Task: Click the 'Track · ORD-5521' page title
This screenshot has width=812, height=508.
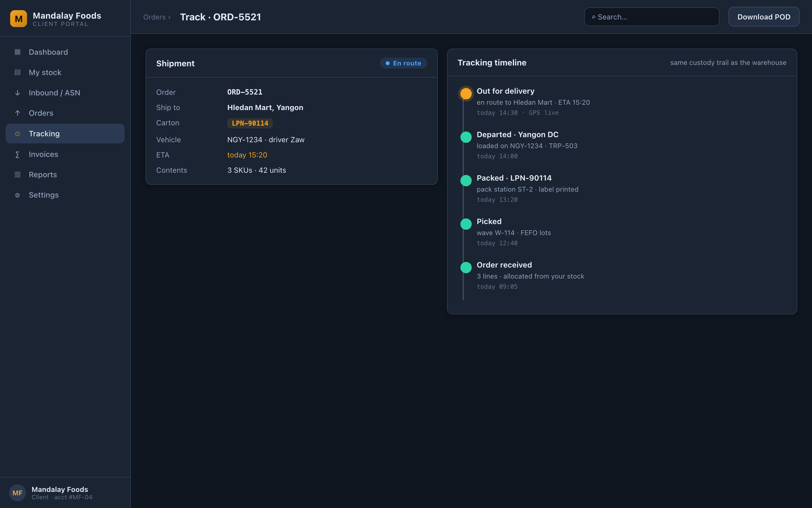Action: (220, 17)
